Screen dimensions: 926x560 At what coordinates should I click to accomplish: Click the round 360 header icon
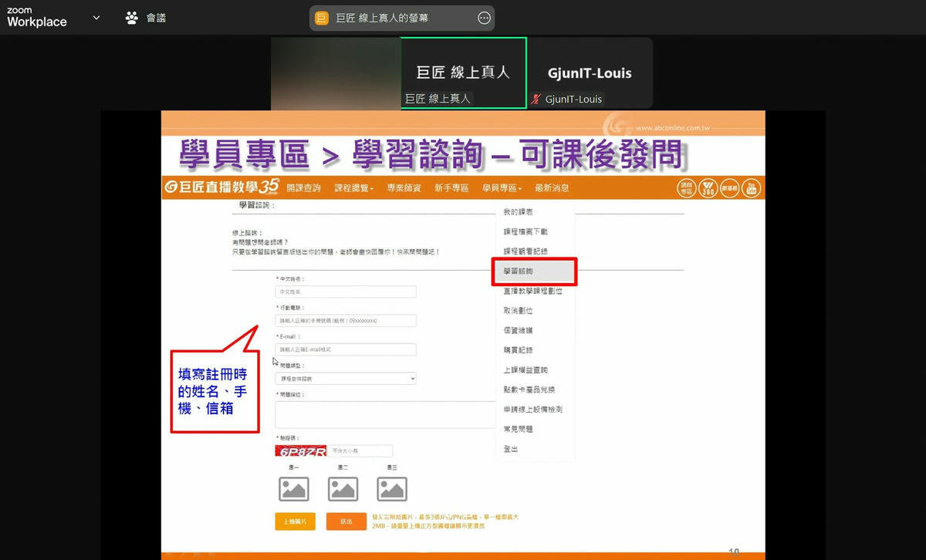(x=708, y=188)
